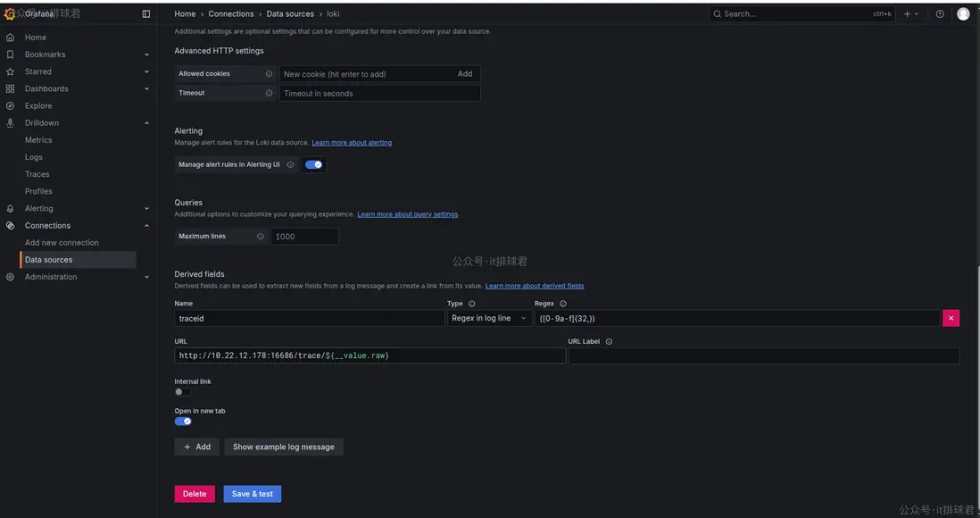Open Learn more about derived fields link
The height and width of the screenshot is (518, 980).
pos(535,286)
